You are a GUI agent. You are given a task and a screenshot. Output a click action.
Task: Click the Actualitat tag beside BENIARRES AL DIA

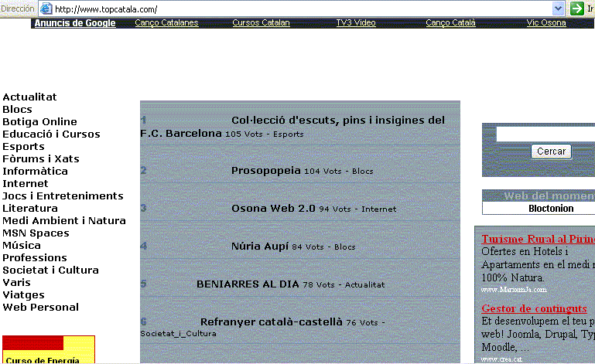tap(364, 285)
